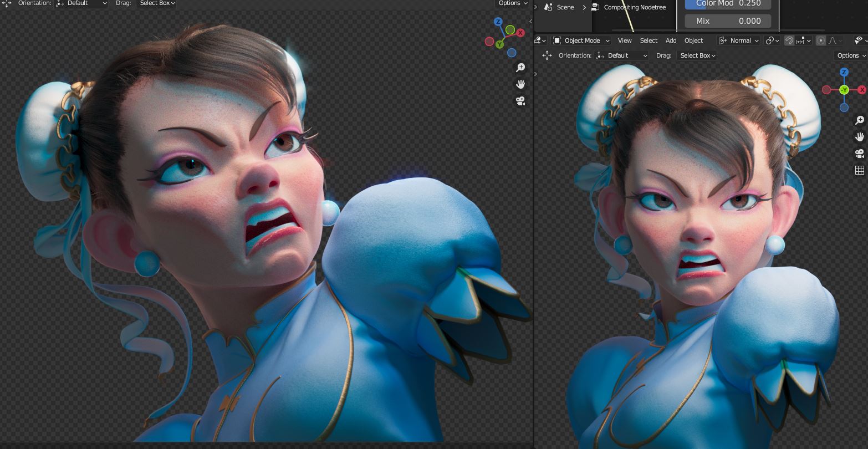This screenshot has width=868, height=449.
Task: Click the unlabeled blue circle of left gizmo
Action: pyautogui.click(x=512, y=53)
